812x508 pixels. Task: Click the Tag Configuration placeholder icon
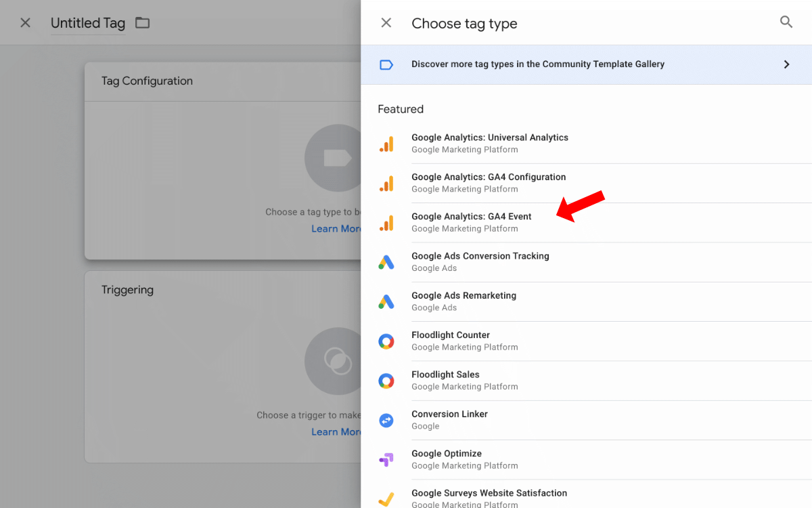pyautogui.click(x=333, y=158)
